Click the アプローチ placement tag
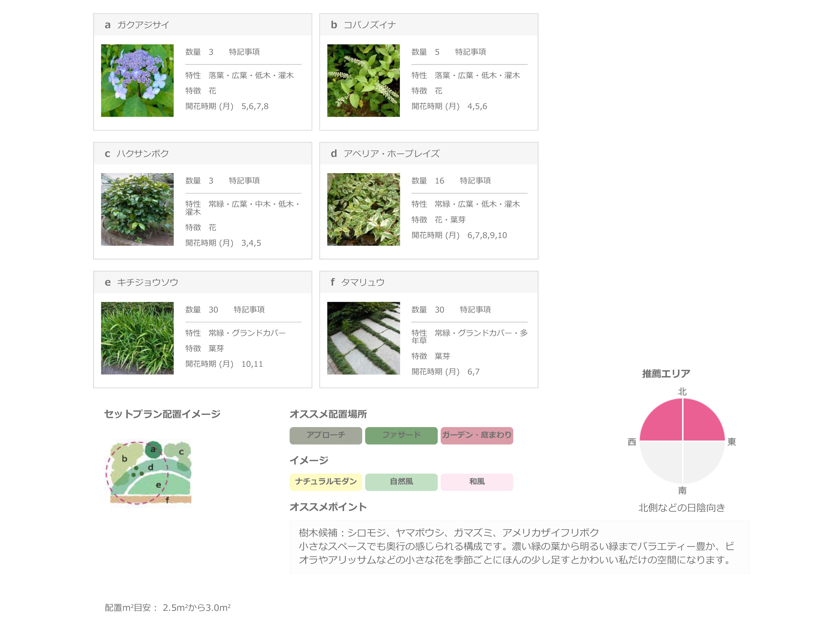This screenshot has height=630, width=840. coord(325,435)
